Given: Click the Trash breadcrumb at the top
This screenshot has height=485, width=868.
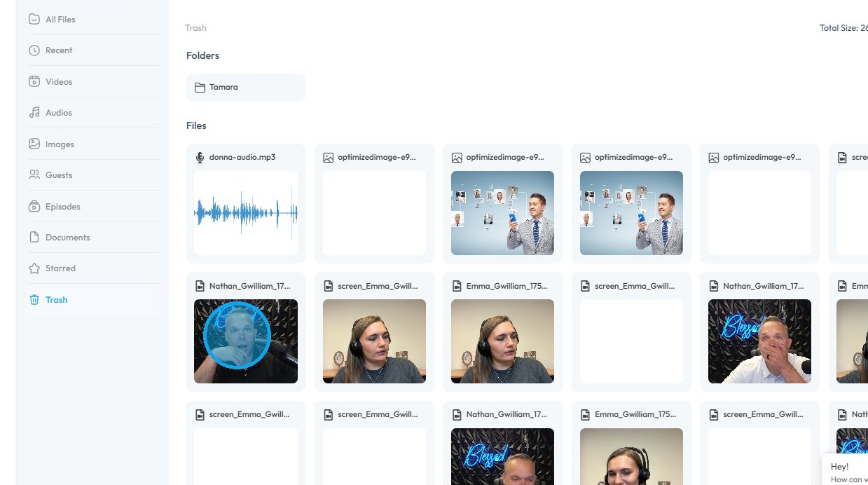Looking at the screenshot, I should (x=195, y=28).
